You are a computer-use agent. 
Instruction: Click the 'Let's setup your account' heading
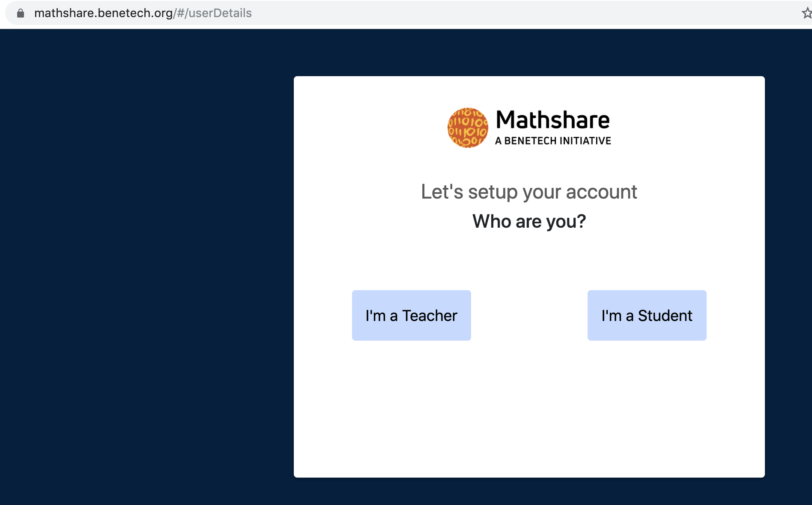(x=528, y=192)
